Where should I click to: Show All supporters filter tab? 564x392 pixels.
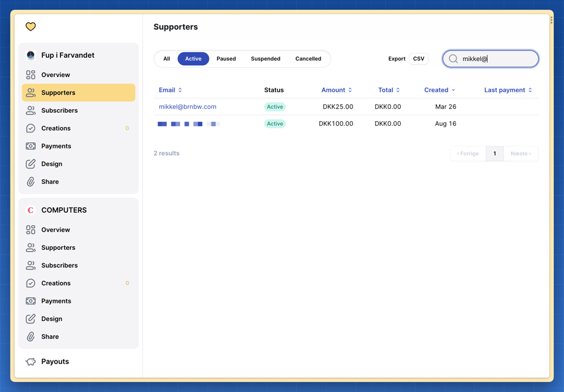[166, 59]
